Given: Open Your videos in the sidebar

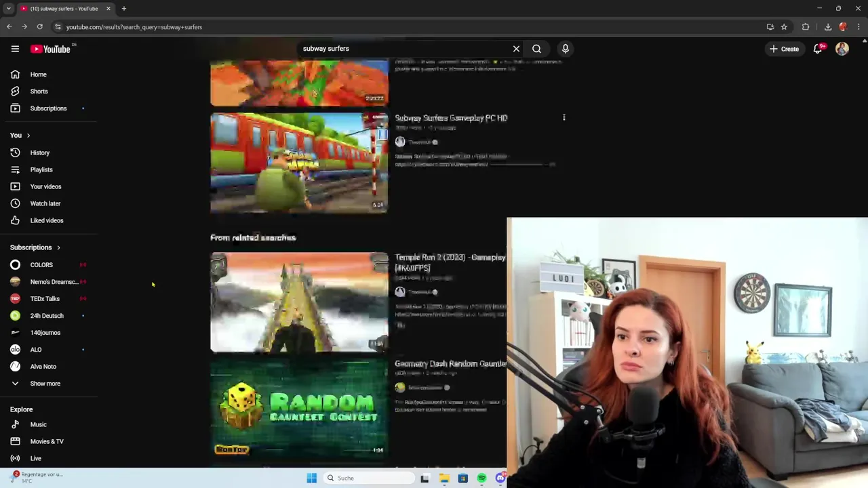Looking at the screenshot, I should tap(49, 186).
